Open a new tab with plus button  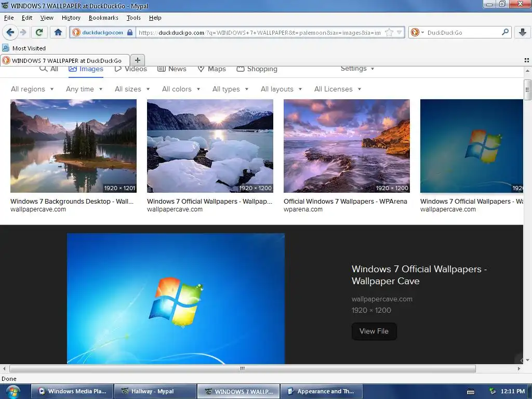click(137, 60)
